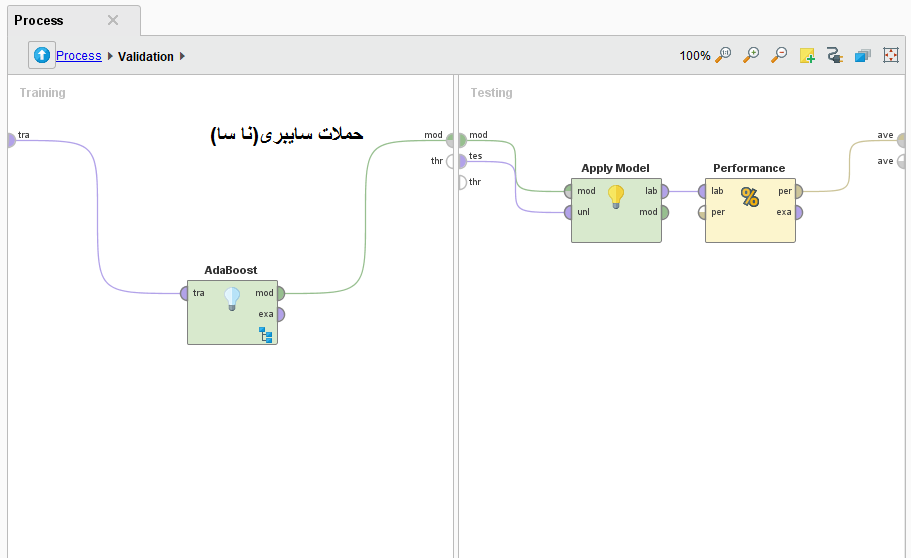Click the zoom in magnifier
The width and height of the screenshot is (911, 558).
(x=751, y=56)
